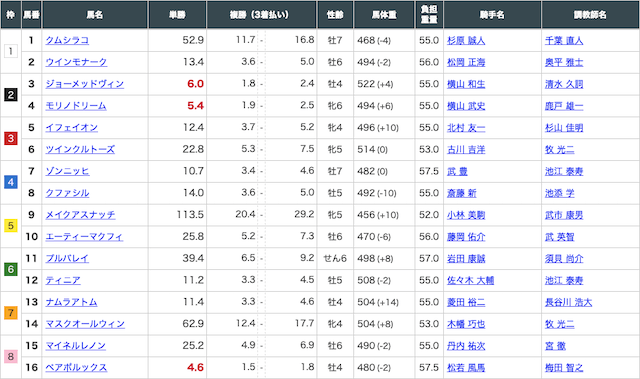This screenshot has height=379, width=640.
Task: Click the 馬体重 column header
Action: pos(384,15)
